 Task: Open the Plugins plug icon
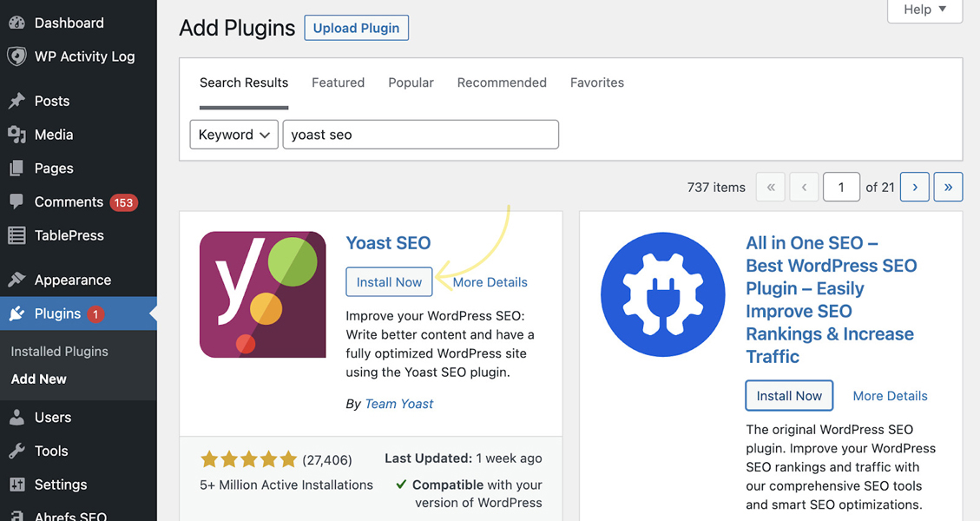(17, 313)
